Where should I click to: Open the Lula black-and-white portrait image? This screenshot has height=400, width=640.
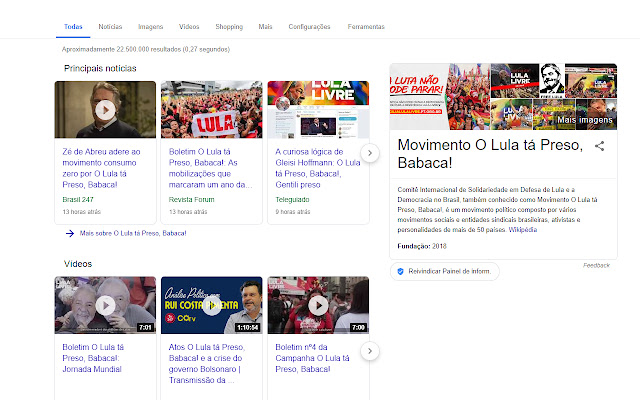(x=552, y=80)
